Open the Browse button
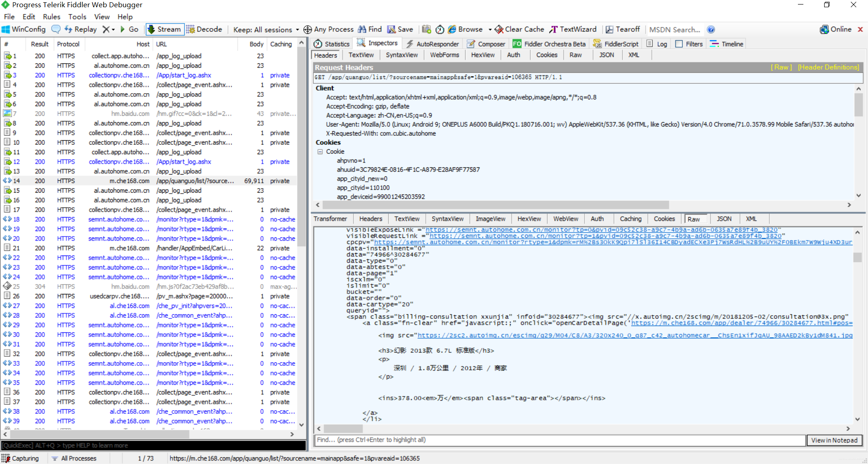Image resolution: width=868 pixels, height=464 pixels. point(465,29)
